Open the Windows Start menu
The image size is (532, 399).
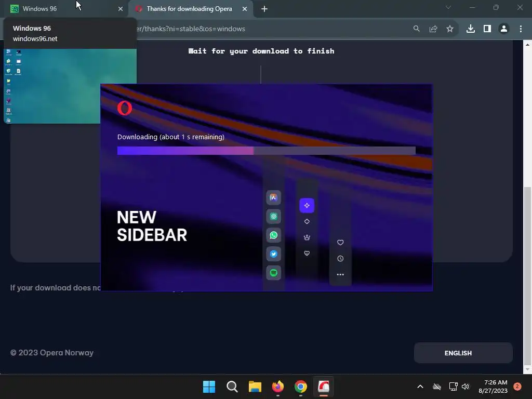click(209, 387)
